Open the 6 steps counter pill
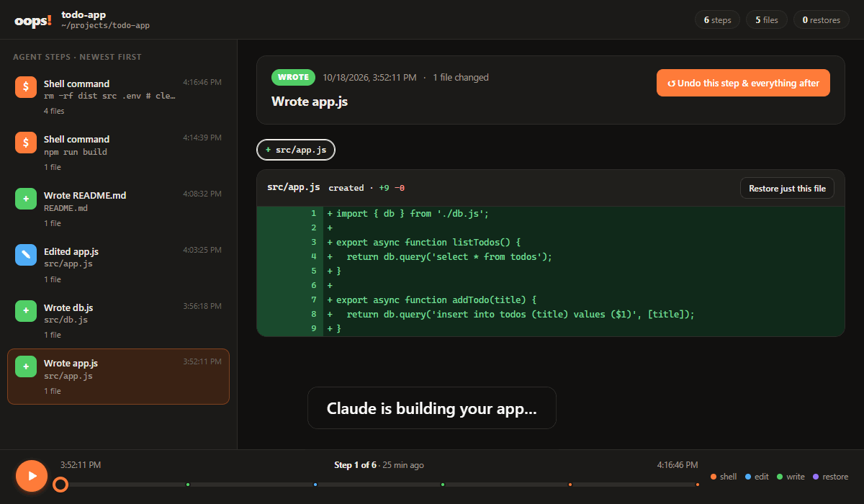Image resolution: width=864 pixels, height=504 pixels. point(717,20)
